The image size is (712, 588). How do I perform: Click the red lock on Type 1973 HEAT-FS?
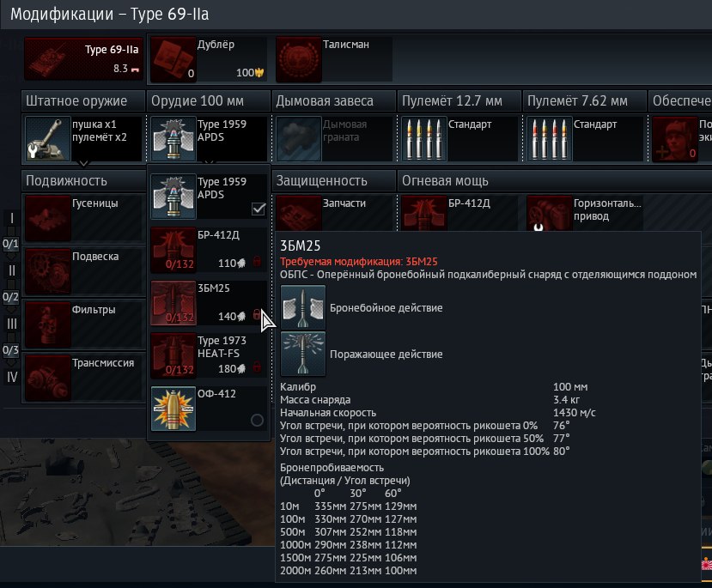pyautogui.click(x=257, y=367)
